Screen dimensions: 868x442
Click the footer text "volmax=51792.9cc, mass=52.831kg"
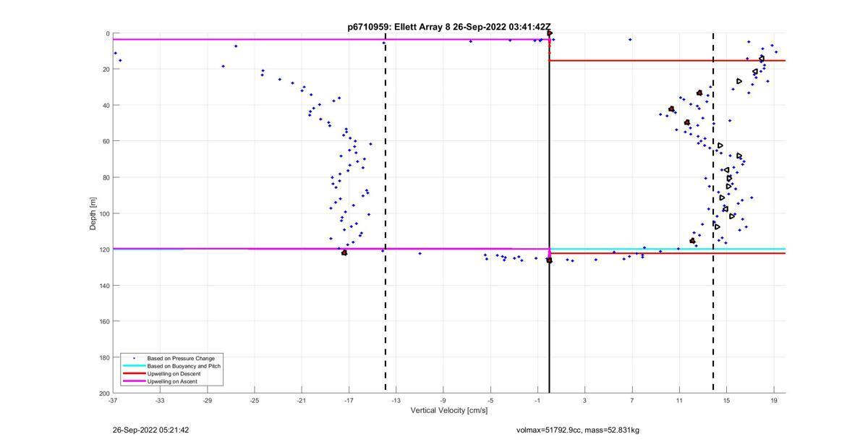[577, 430]
